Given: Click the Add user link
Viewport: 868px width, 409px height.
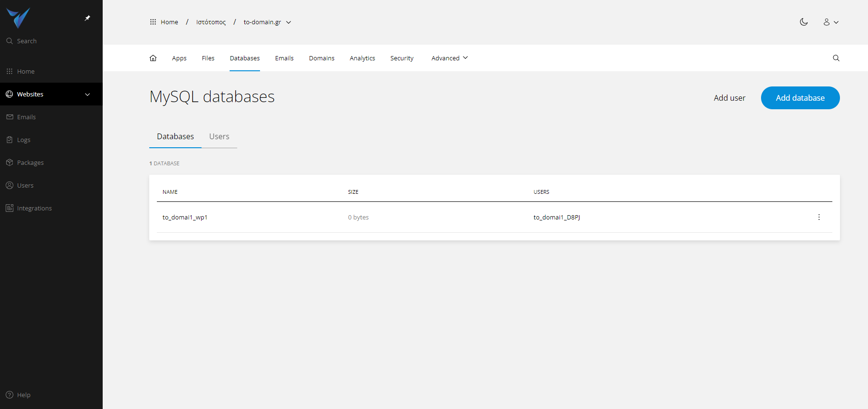Looking at the screenshot, I should coord(729,98).
